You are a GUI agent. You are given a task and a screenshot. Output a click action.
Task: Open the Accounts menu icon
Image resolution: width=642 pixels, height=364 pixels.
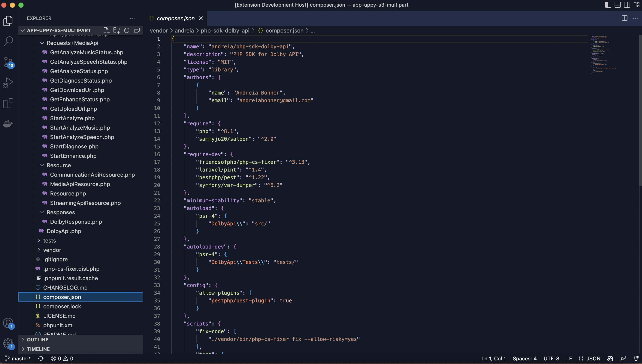pos(9,323)
